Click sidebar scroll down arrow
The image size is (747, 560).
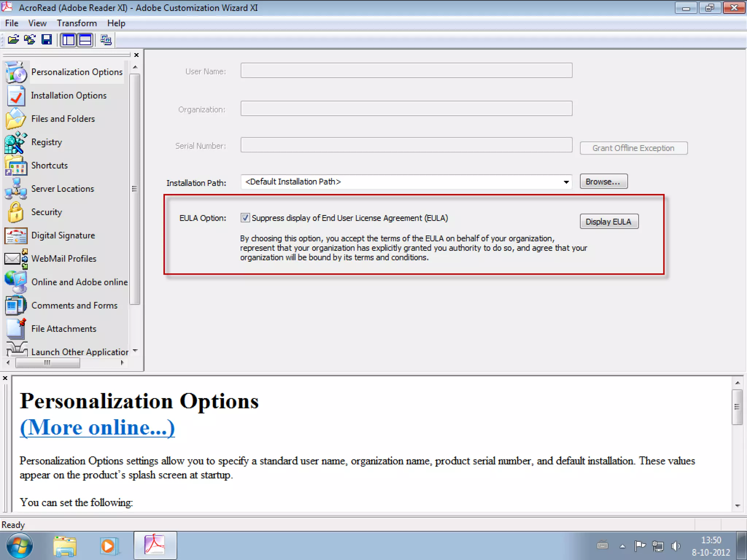click(135, 351)
